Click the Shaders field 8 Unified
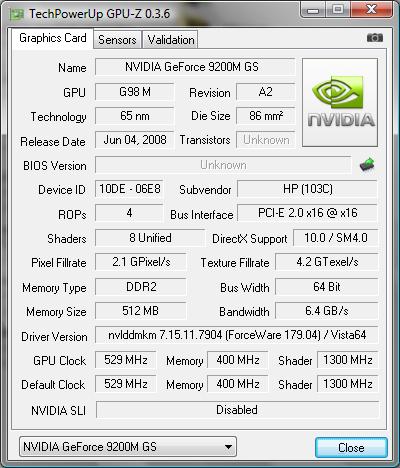Screen dimensions: 400x468 (150, 238)
